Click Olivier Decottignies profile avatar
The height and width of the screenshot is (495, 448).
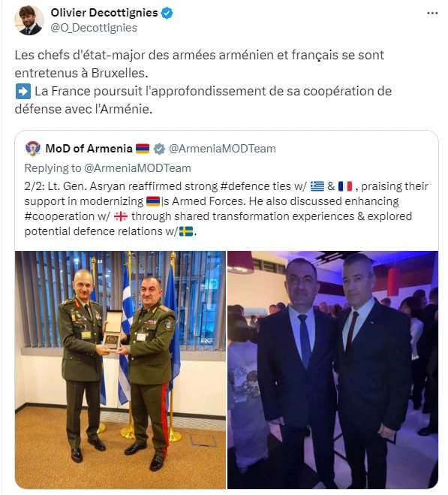click(29, 20)
